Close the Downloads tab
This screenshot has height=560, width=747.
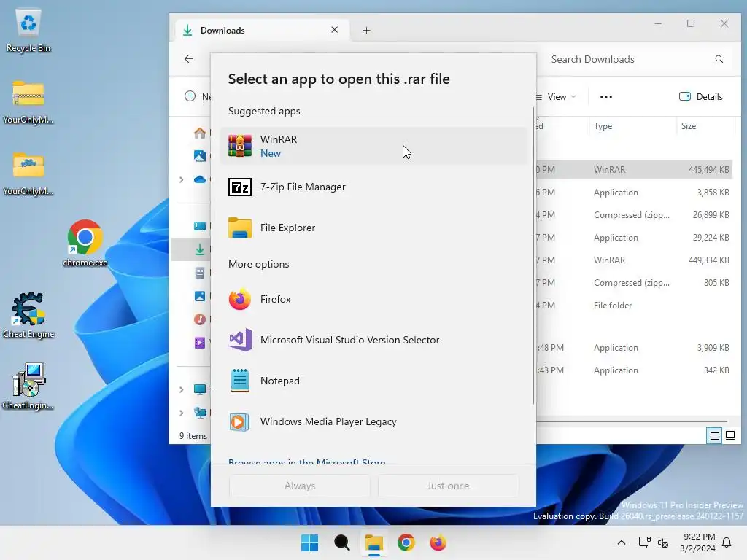(x=334, y=30)
